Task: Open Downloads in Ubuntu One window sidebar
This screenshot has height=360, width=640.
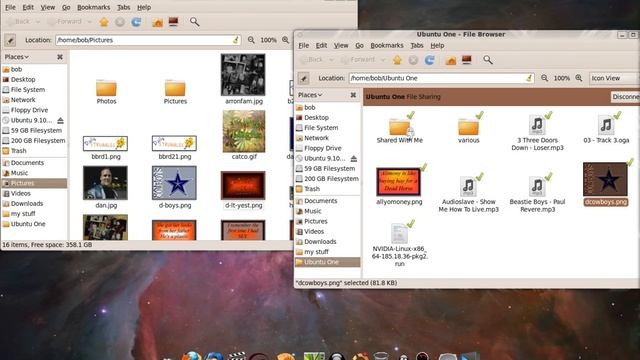Action: pos(320,242)
